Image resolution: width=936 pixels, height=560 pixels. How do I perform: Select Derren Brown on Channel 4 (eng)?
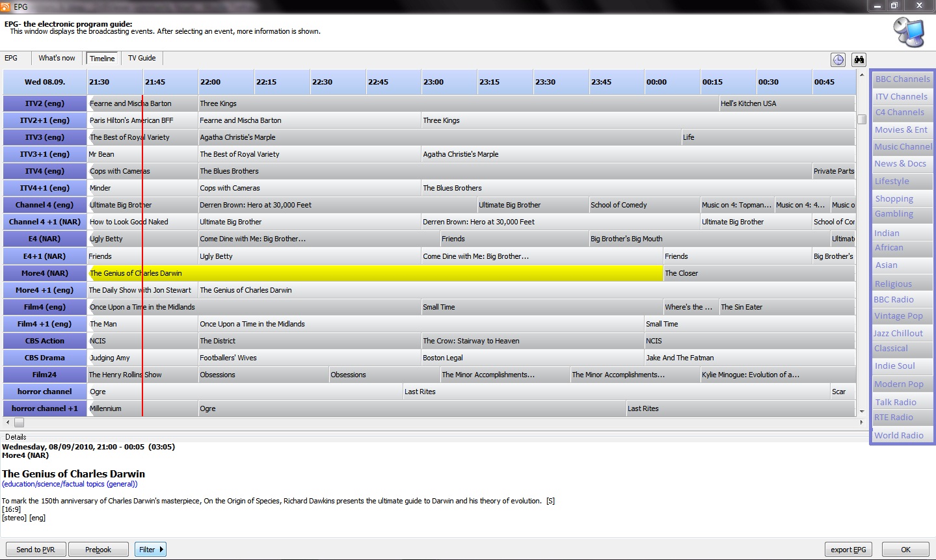338,205
